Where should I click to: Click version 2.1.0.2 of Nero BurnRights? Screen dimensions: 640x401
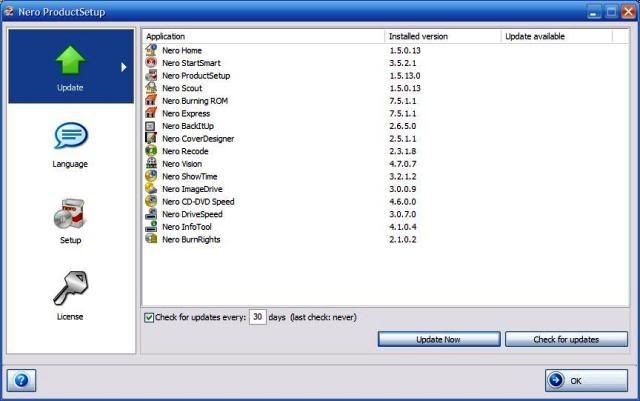[x=402, y=240]
